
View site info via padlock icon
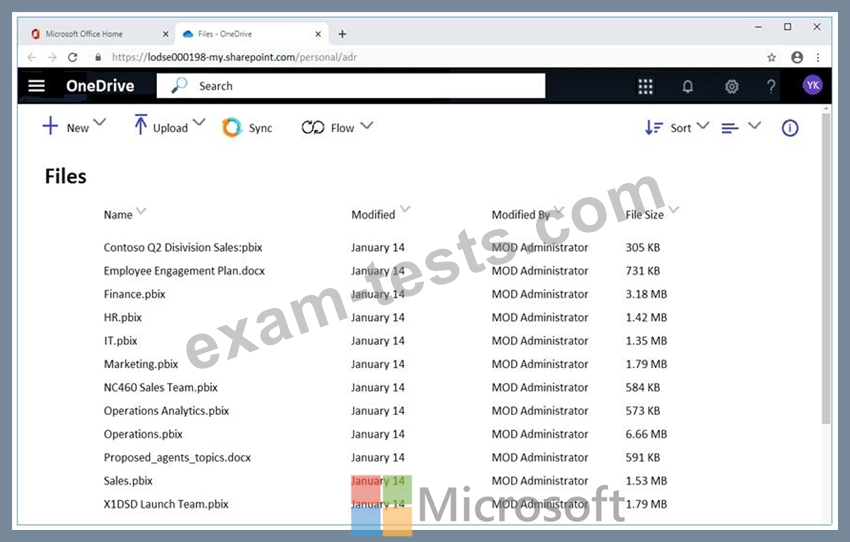coord(98,57)
